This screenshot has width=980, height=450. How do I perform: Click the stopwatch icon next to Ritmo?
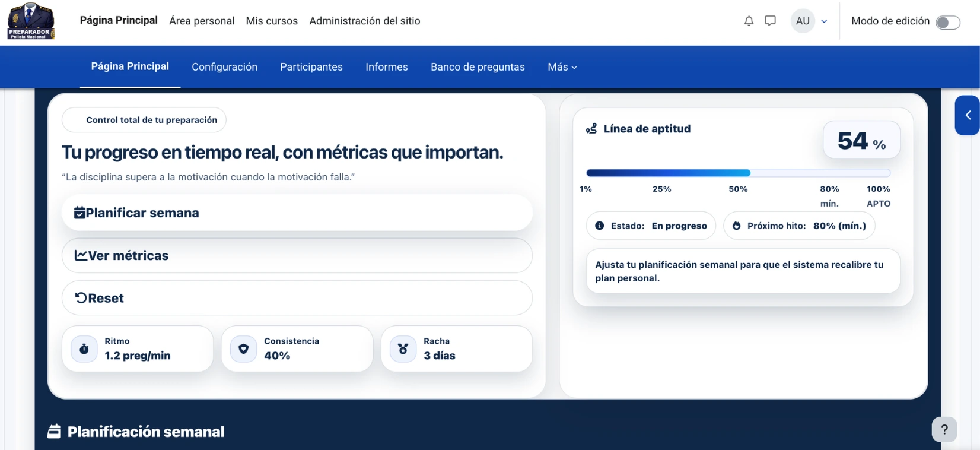tap(84, 349)
